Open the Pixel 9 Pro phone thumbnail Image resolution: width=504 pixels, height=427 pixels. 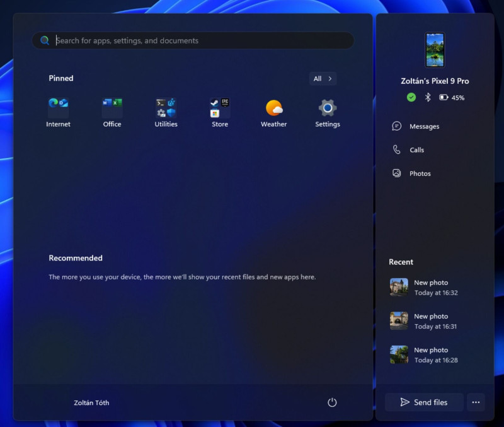click(435, 50)
